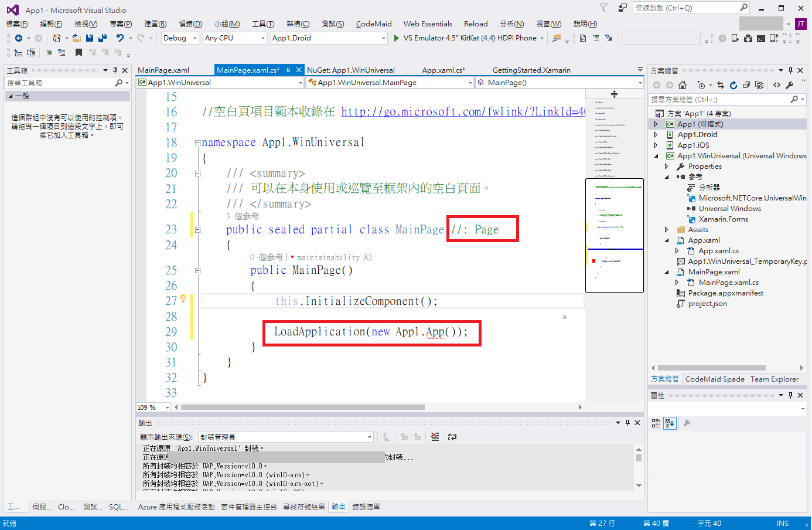Viewport: 812px width, 530px height.
Task: Open Properties wrench icon in Solution Explorer
Action: click(x=790, y=85)
